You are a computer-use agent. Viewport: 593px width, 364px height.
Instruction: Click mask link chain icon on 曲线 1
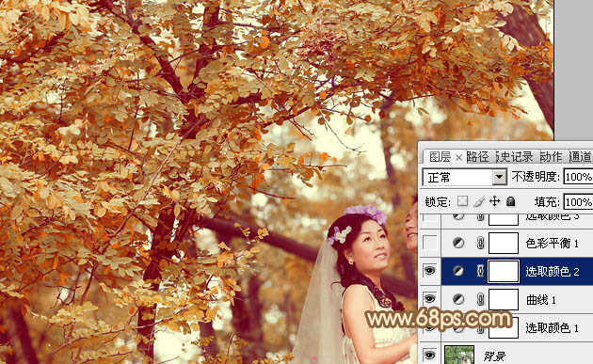tap(480, 300)
